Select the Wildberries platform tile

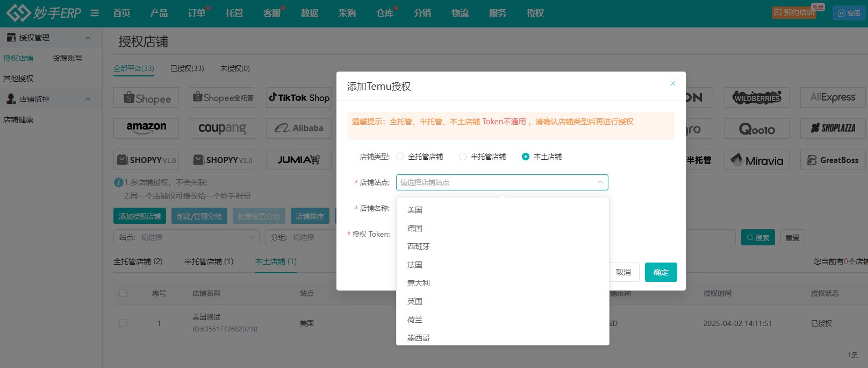[x=757, y=97]
